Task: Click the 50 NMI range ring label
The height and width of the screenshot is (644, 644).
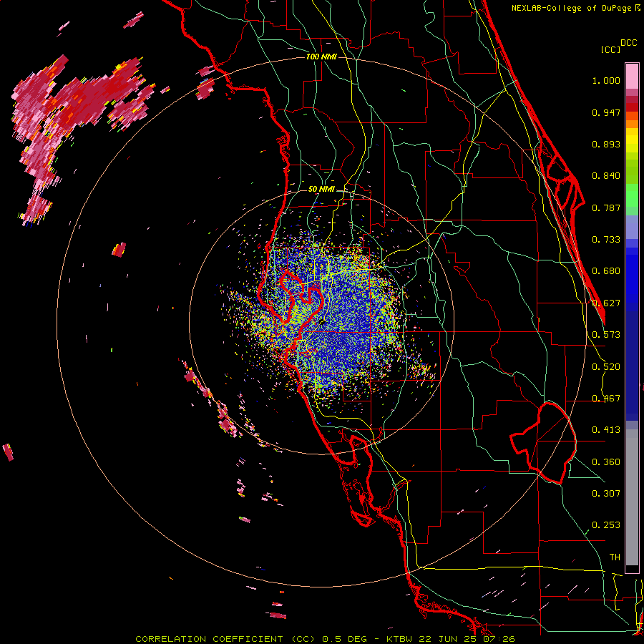Action: [321, 189]
